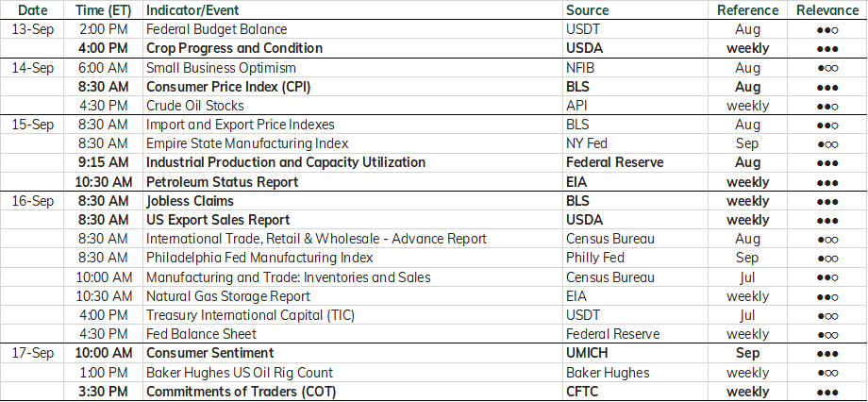Click the relevance dots for Baker Hughes Rig Count
868x402 pixels.
click(827, 373)
